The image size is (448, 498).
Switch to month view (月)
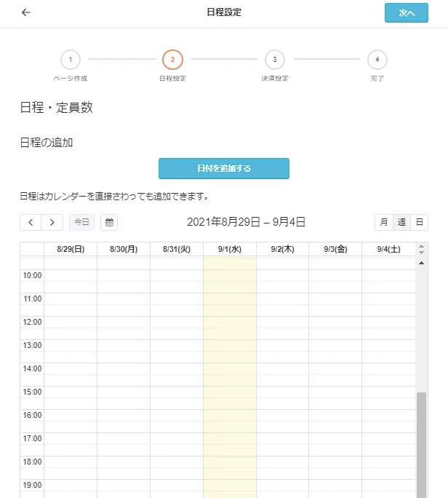[383, 223]
